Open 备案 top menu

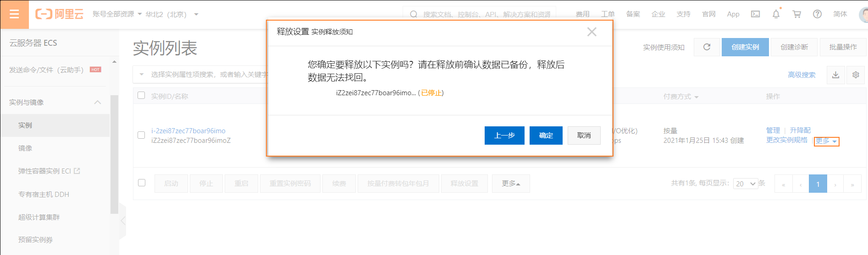633,14
